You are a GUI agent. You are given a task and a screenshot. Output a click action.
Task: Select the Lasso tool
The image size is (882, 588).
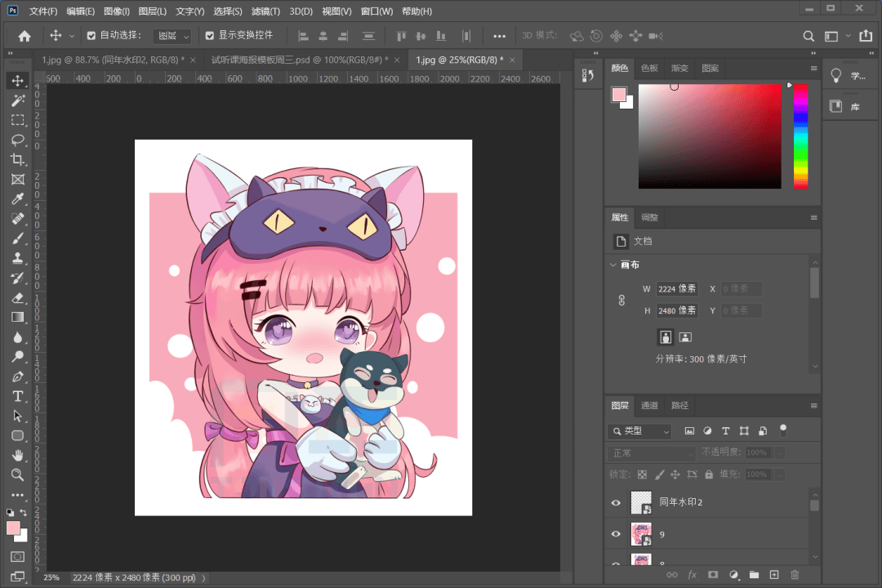point(17,140)
